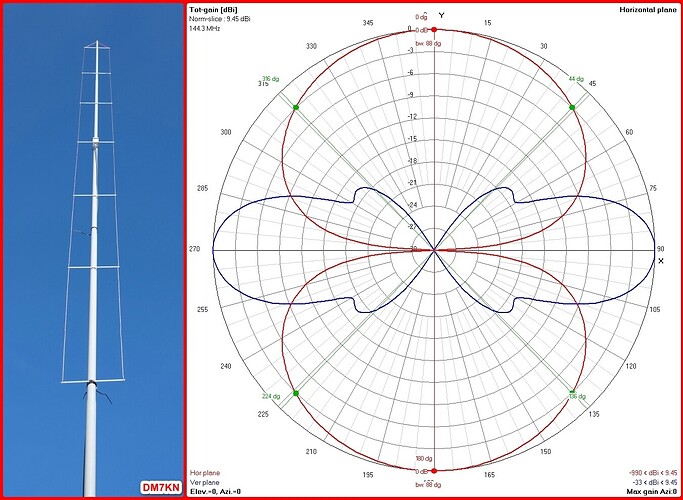683x500 pixels.
Task: Click the 120 degree azimuth label
Action: point(630,366)
